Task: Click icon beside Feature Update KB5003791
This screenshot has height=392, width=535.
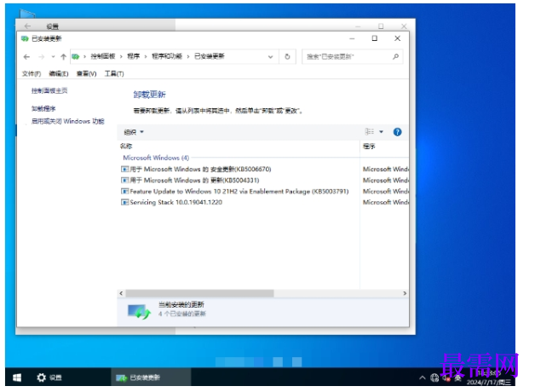Action: (125, 192)
